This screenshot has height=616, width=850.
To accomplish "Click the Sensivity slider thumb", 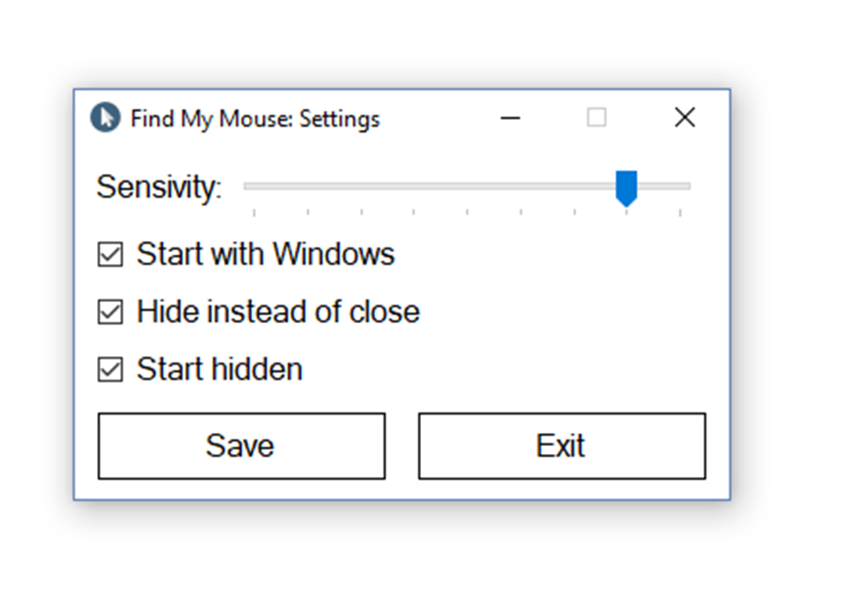I will point(627,186).
